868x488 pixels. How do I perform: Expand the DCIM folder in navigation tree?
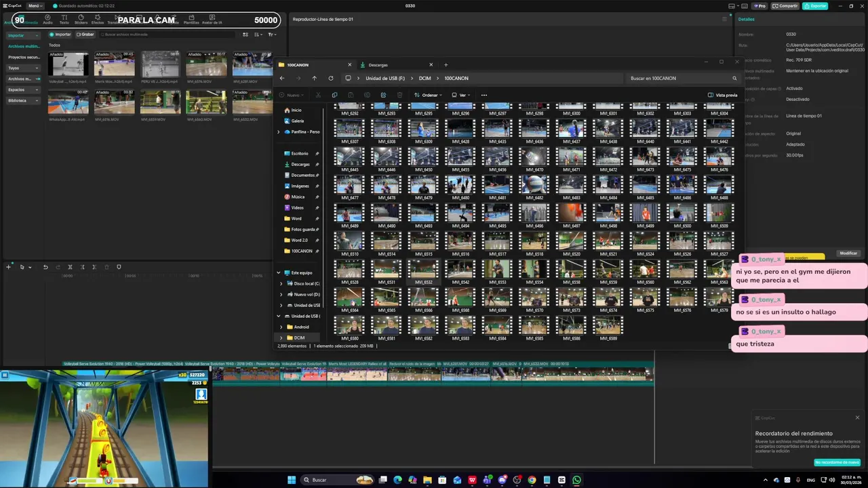tap(281, 338)
